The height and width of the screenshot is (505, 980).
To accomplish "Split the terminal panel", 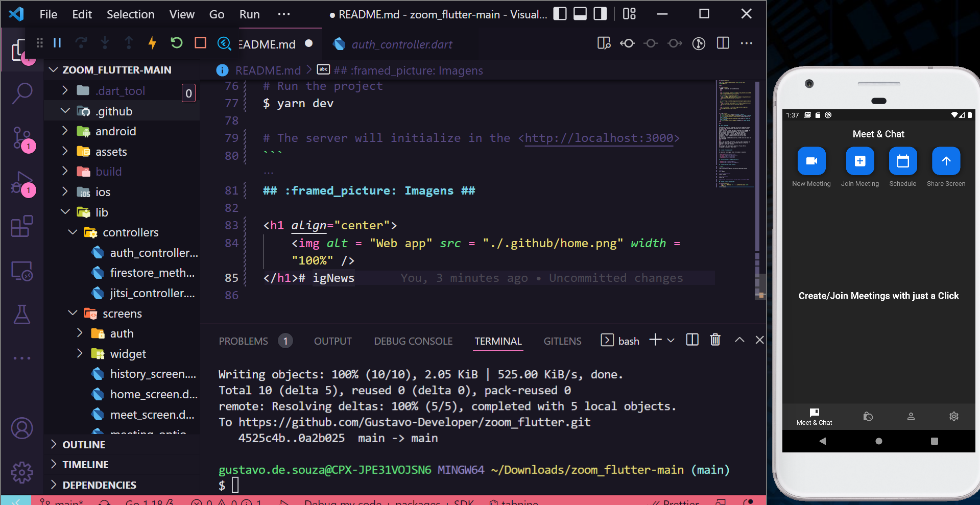I will point(692,340).
